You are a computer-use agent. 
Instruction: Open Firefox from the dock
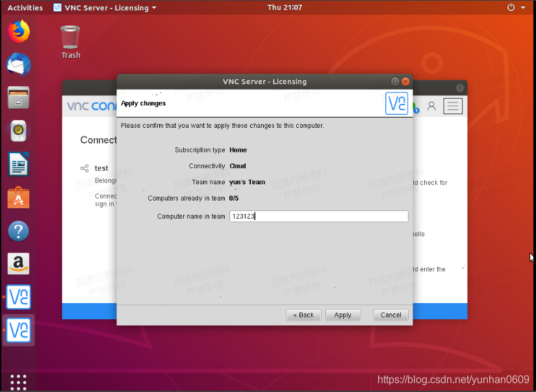tap(18, 31)
